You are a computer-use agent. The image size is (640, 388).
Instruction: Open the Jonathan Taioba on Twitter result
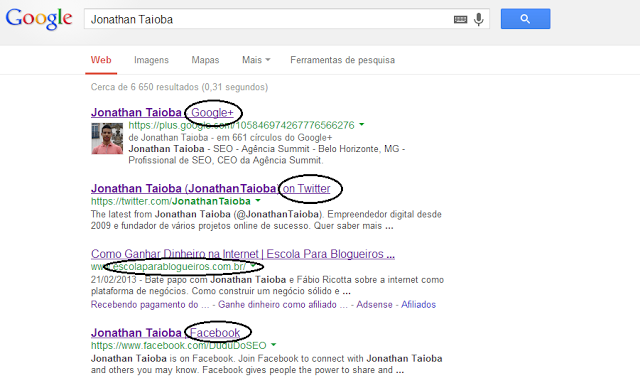pos(211,188)
